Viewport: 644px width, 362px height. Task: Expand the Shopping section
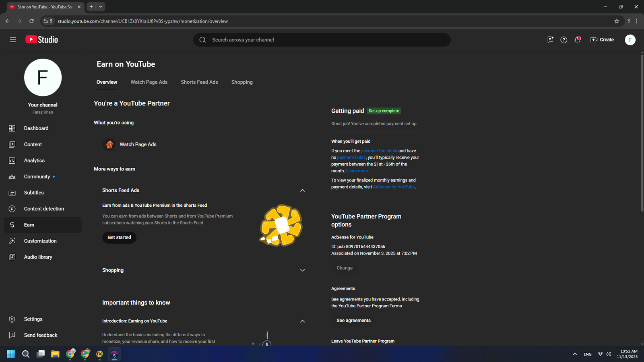(x=302, y=270)
